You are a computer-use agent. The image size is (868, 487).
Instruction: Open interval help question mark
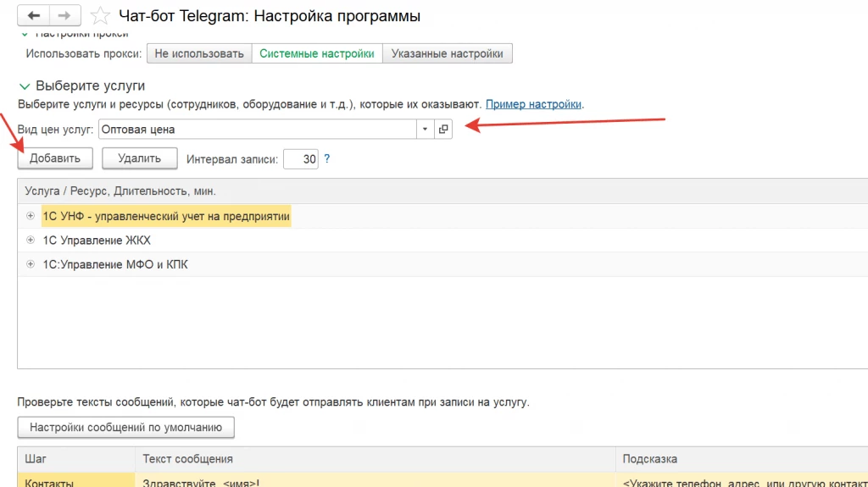click(x=326, y=159)
